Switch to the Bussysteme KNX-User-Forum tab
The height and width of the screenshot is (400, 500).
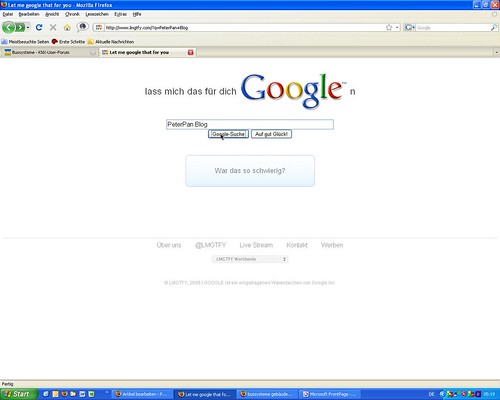tap(49, 52)
